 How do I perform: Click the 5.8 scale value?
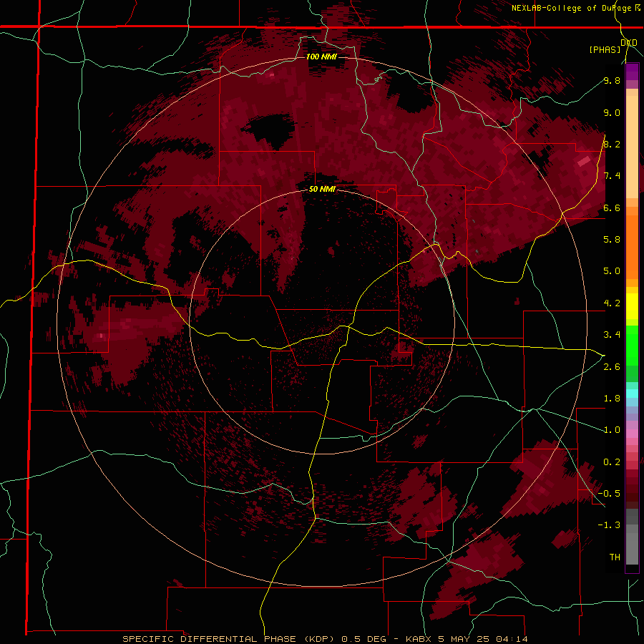pyautogui.click(x=612, y=239)
